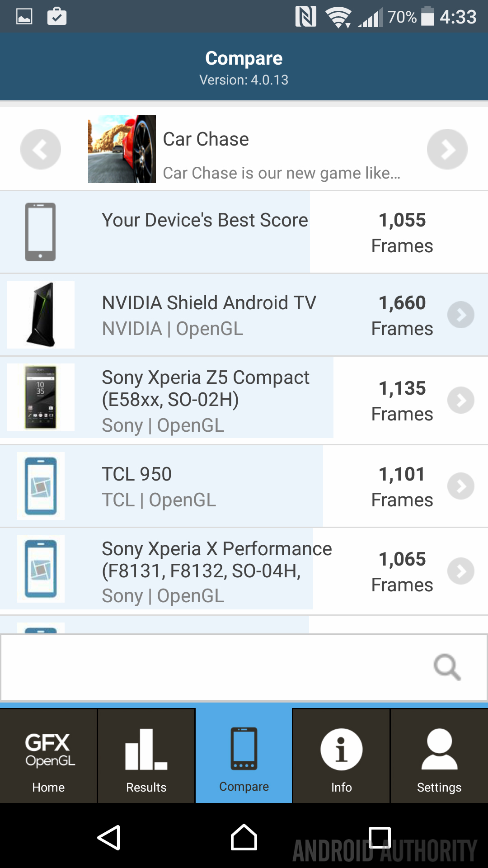Image resolution: width=488 pixels, height=868 pixels.
Task: Tap the NVIDIA Shield device image
Action: pos(41,315)
